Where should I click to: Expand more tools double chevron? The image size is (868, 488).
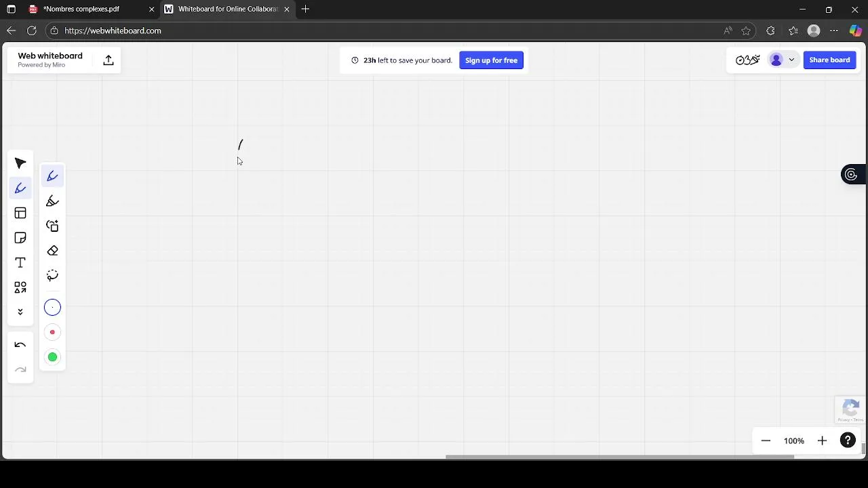pyautogui.click(x=20, y=312)
